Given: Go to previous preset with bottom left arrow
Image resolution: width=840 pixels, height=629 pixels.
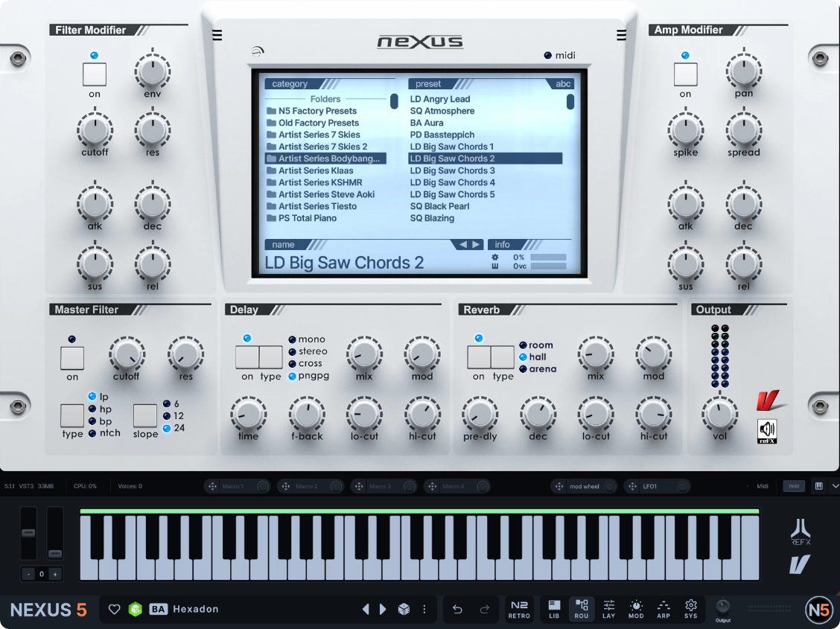Looking at the screenshot, I should [x=366, y=609].
